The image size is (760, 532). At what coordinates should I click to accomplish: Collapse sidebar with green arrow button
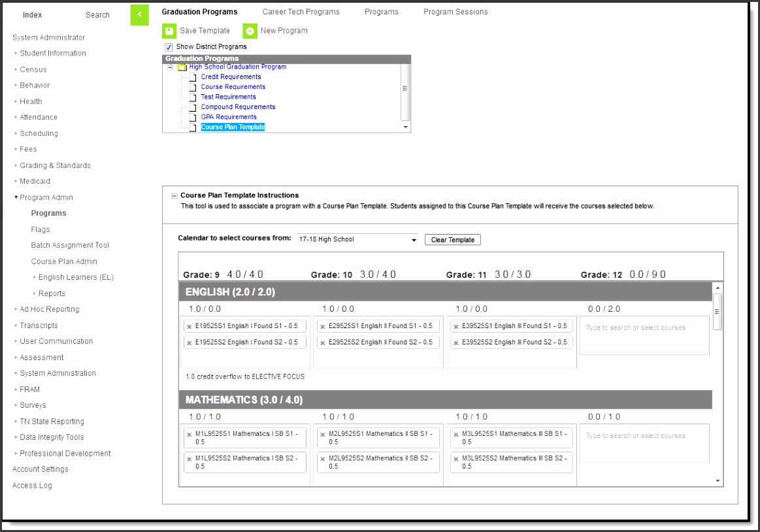(x=139, y=14)
